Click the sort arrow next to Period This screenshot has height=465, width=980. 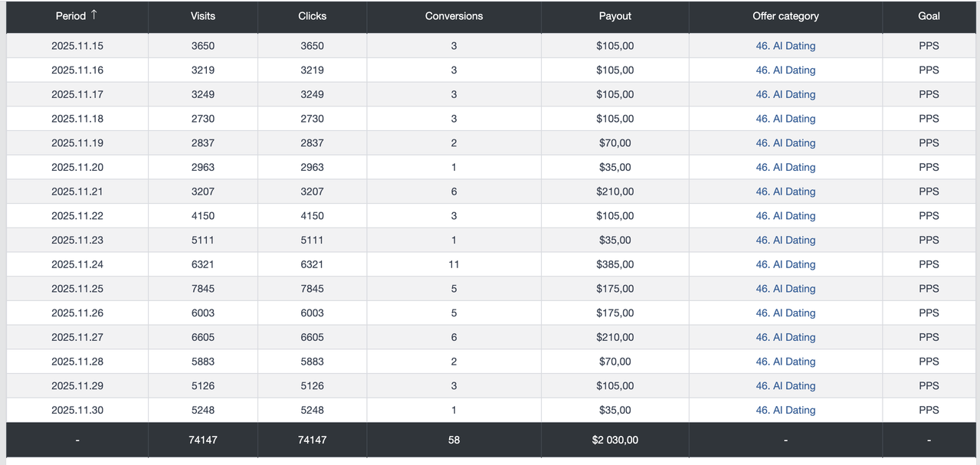(x=94, y=15)
